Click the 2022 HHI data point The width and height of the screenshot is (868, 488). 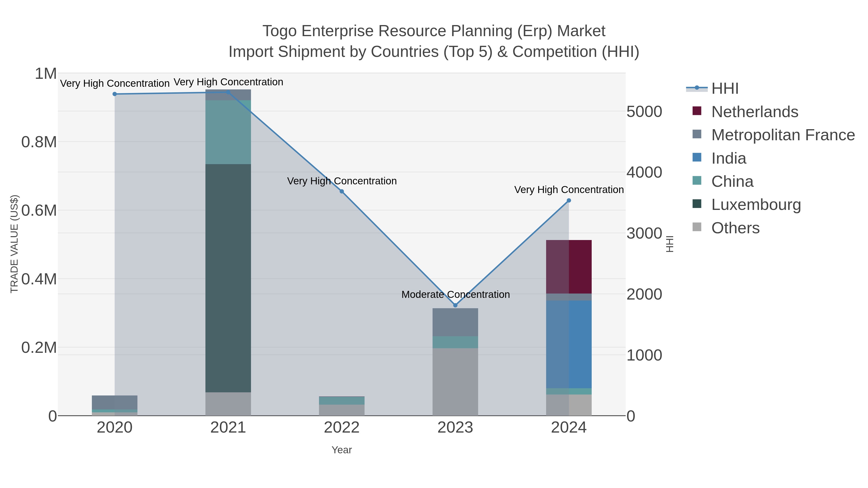(x=342, y=191)
